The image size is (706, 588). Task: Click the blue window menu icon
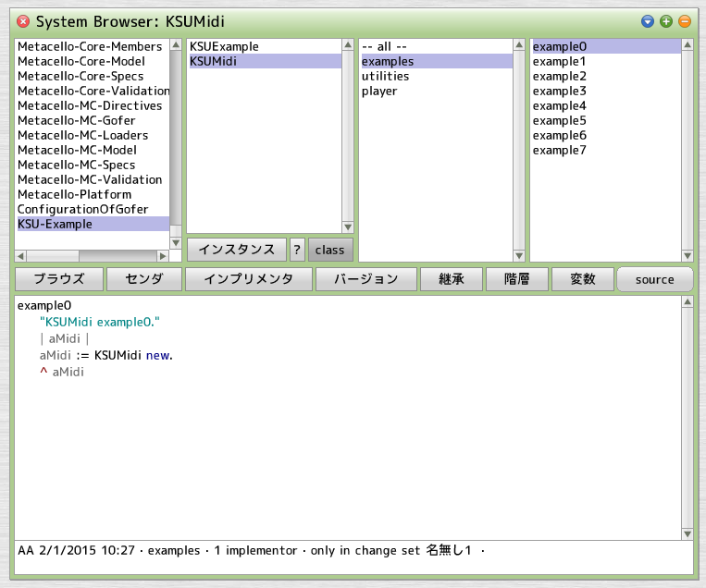coord(648,21)
